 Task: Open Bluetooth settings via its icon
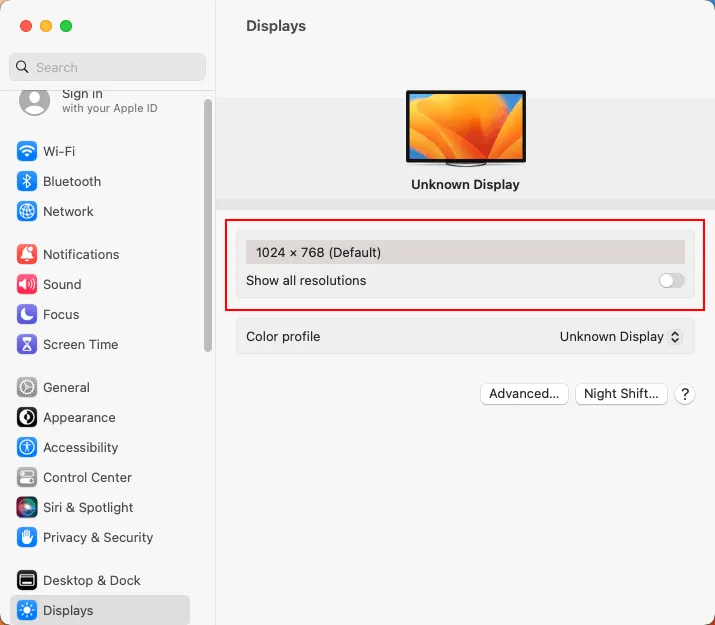pos(27,182)
